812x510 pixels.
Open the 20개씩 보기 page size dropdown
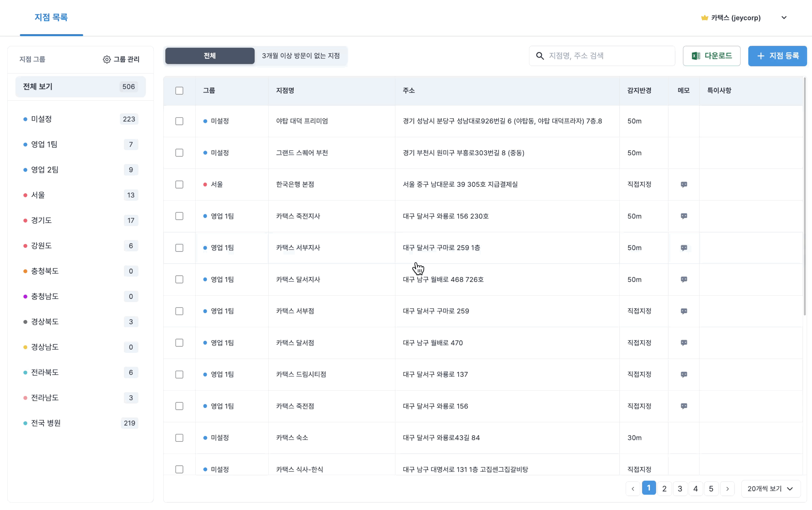pyautogui.click(x=770, y=488)
